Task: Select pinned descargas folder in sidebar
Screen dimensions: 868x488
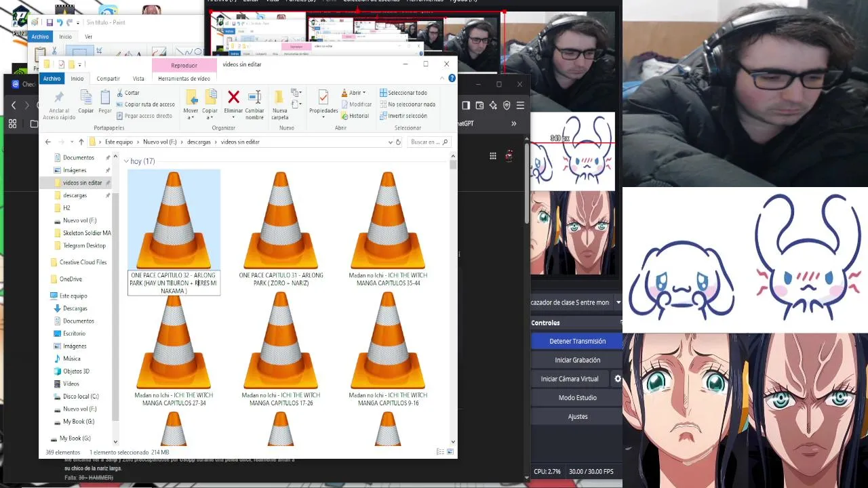Action: 75,195
